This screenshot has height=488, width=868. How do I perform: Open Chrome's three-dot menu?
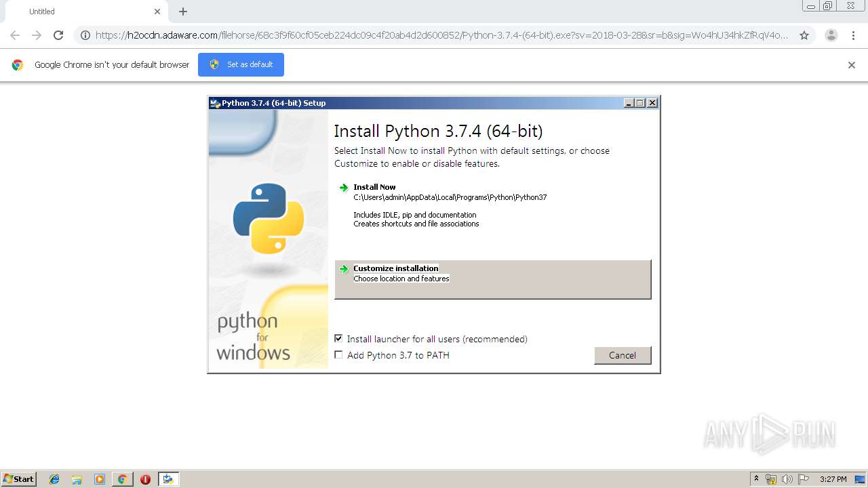pos(853,35)
